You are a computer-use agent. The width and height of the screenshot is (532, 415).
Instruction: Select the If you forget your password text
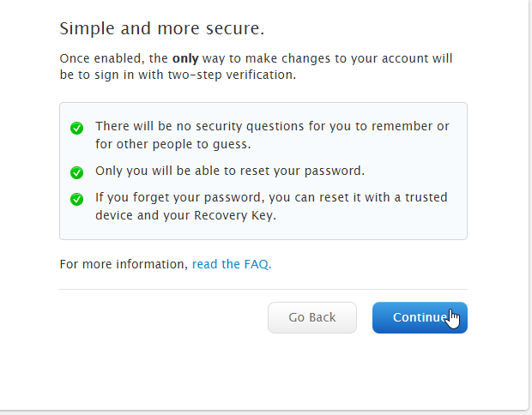pos(271,206)
